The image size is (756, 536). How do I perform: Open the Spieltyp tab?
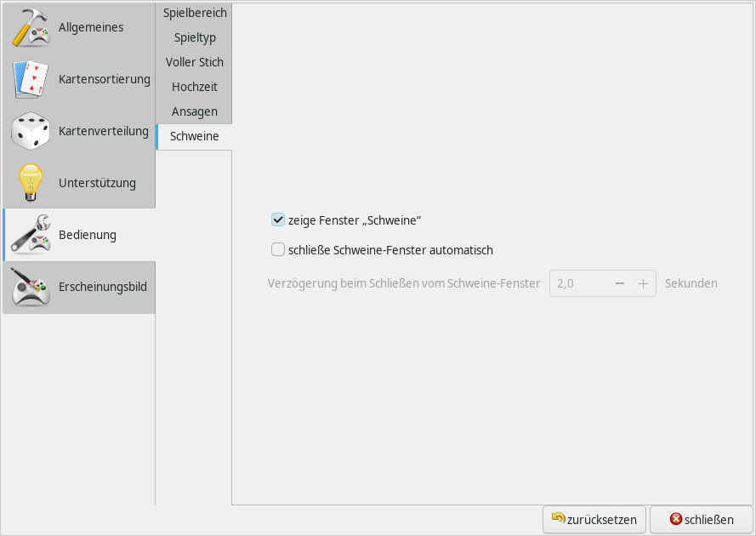click(195, 38)
